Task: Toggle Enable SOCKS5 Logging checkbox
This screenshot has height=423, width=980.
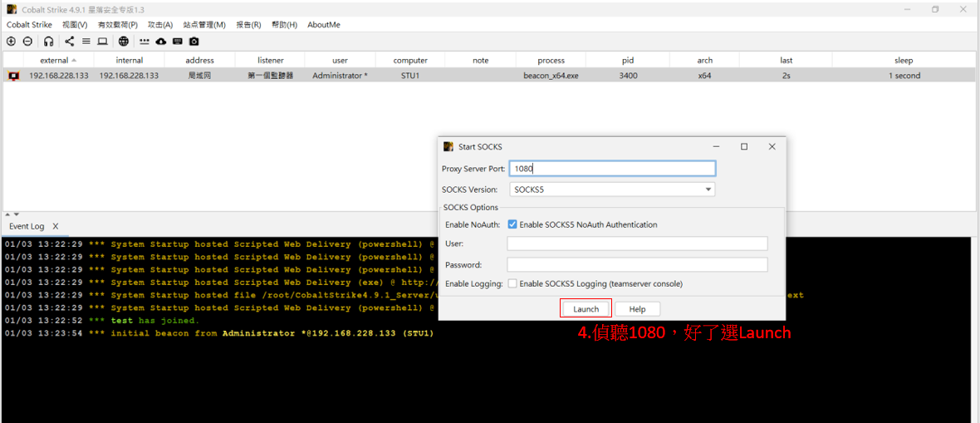Action: [x=512, y=283]
